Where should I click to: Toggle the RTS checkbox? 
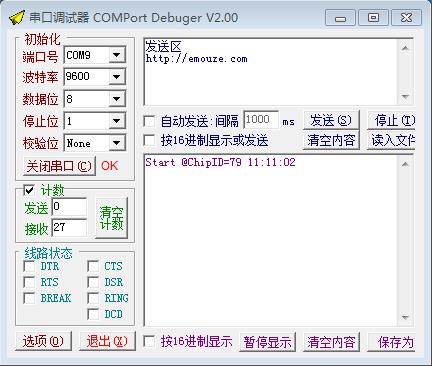pyautogui.click(x=29, y=282)
